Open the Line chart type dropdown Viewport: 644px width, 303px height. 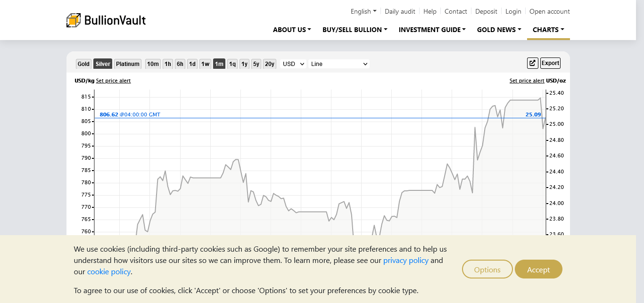[x=339, y=64]
